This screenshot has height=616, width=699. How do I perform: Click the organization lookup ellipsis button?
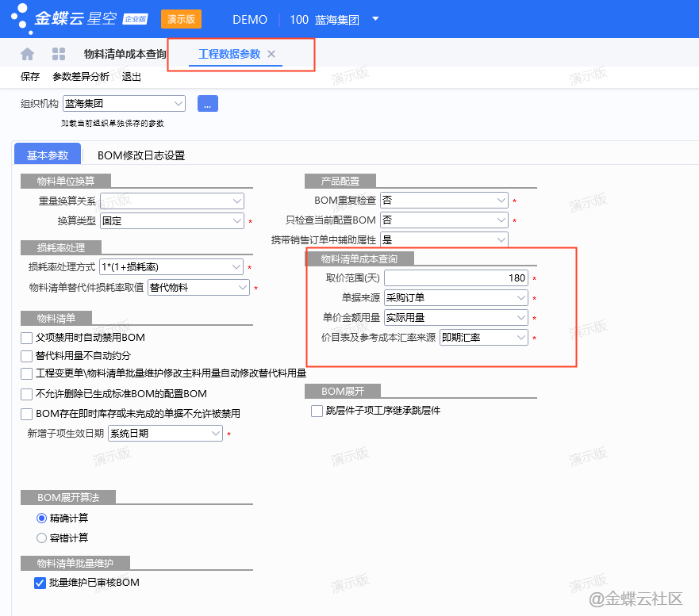(x=207, y=103)
